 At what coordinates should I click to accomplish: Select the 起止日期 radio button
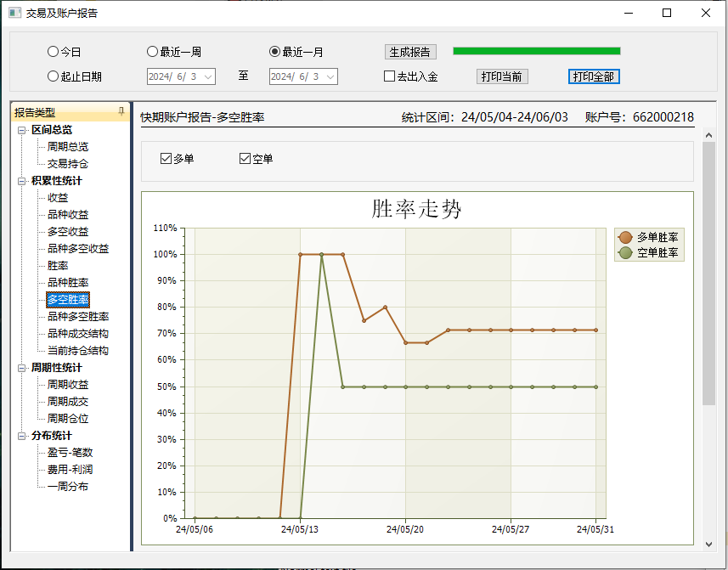pos(54,76)
